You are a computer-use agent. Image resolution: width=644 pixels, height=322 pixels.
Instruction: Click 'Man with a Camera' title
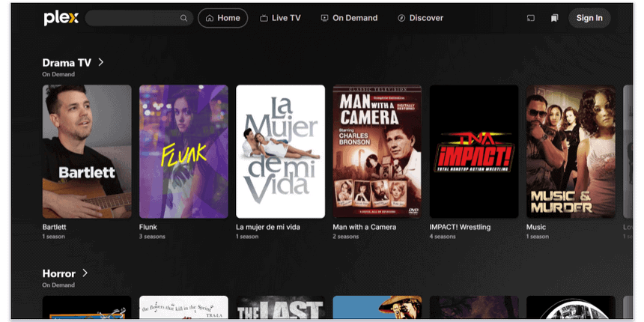point(364,227)
